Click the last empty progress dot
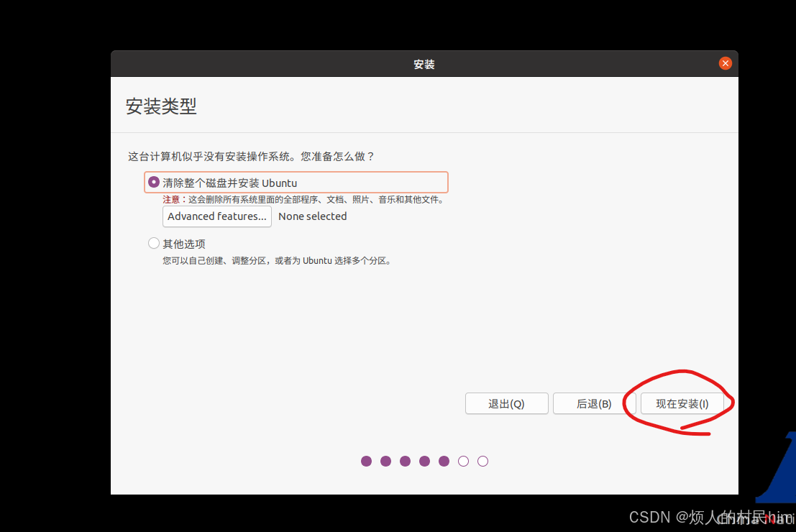Image resolution: width=796 pixels, height=532 pixels. pos(483,461)
